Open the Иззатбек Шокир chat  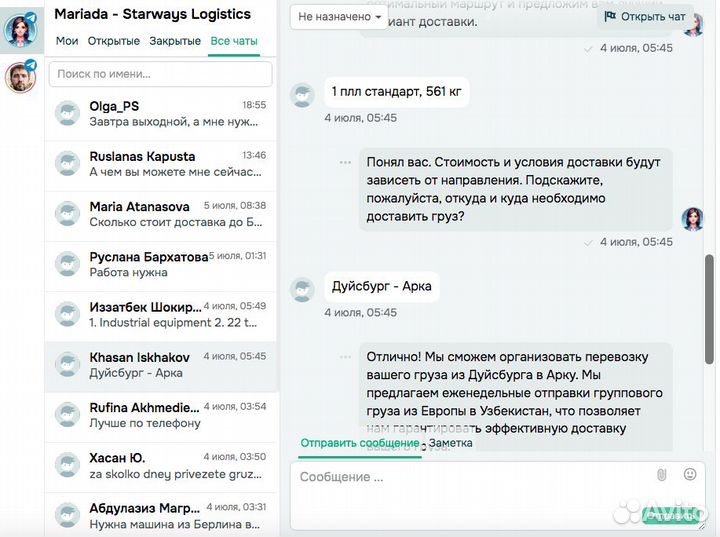tap(161, 315)
